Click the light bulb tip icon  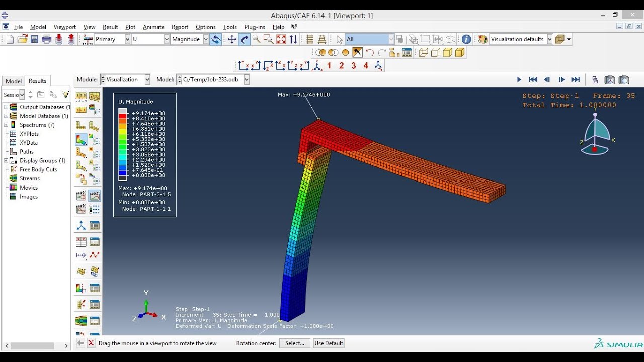pos(65,94)
